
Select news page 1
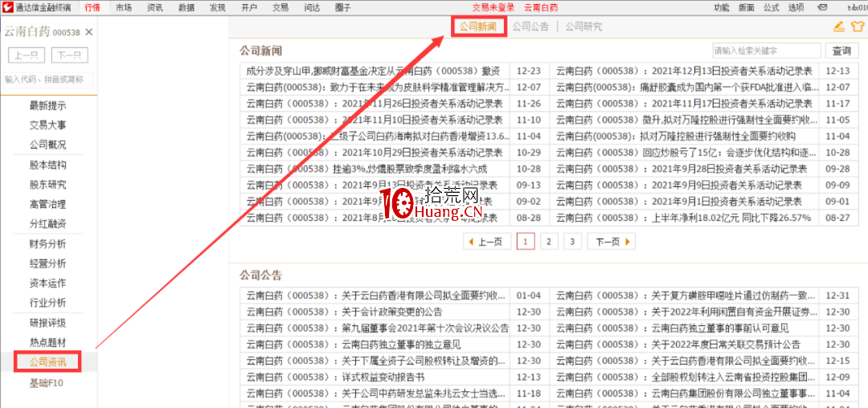coord(526,242)
